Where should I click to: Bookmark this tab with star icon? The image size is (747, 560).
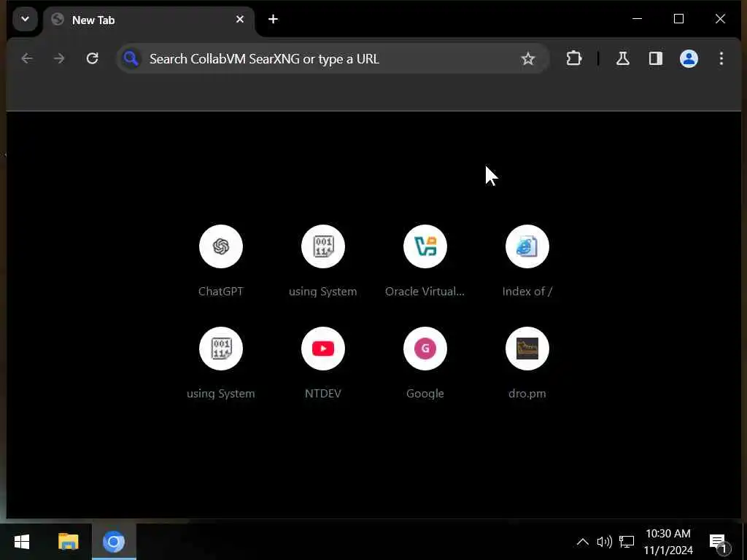click(528, 58)
